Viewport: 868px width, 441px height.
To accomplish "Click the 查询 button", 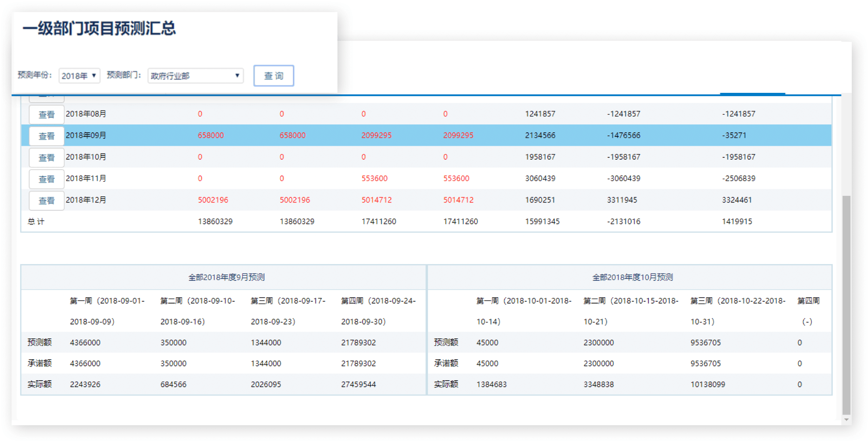I will 274,76.
